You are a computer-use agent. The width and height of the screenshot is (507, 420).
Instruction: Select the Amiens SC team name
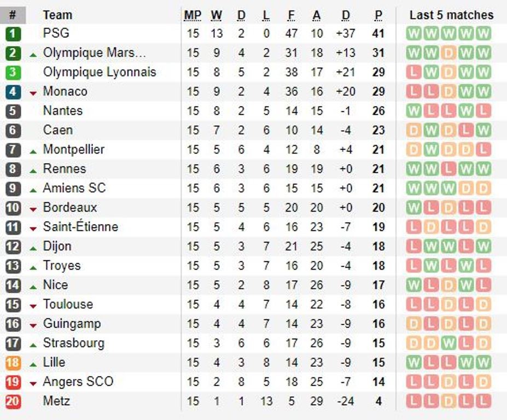74,188
